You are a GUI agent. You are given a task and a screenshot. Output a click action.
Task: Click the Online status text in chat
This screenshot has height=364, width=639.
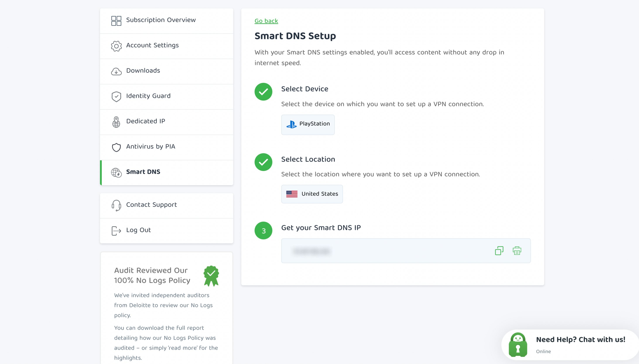(543, 352)
